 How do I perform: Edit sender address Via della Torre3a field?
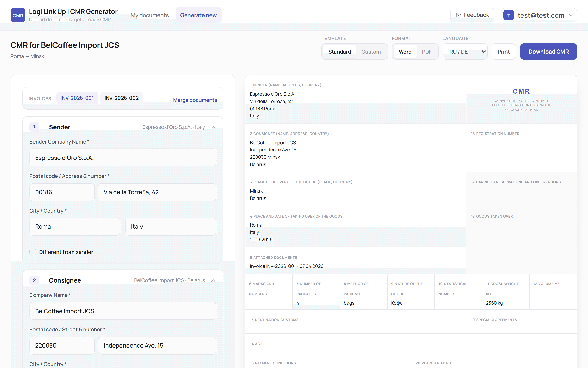click(x=157, y=192)
